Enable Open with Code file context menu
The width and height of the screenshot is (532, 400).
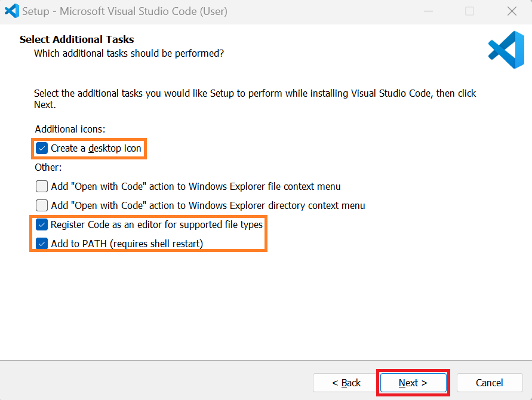pyautogui.click(x=42, y=186)
